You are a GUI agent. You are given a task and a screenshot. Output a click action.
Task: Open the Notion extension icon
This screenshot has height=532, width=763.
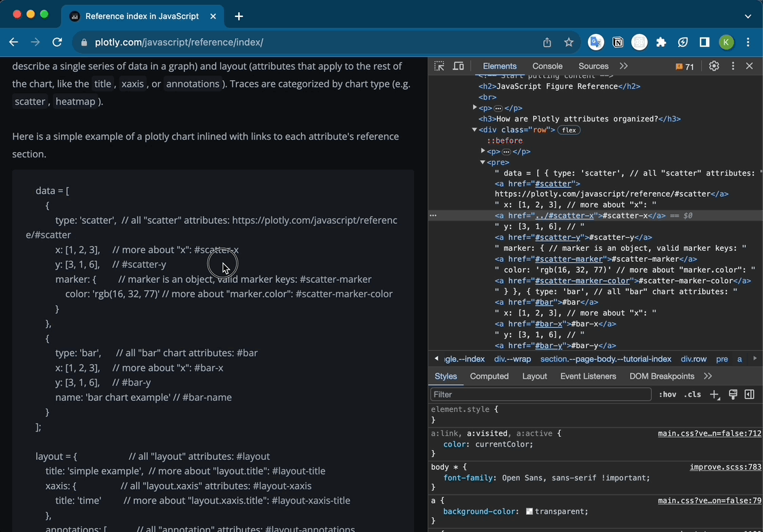coord(618,42)
